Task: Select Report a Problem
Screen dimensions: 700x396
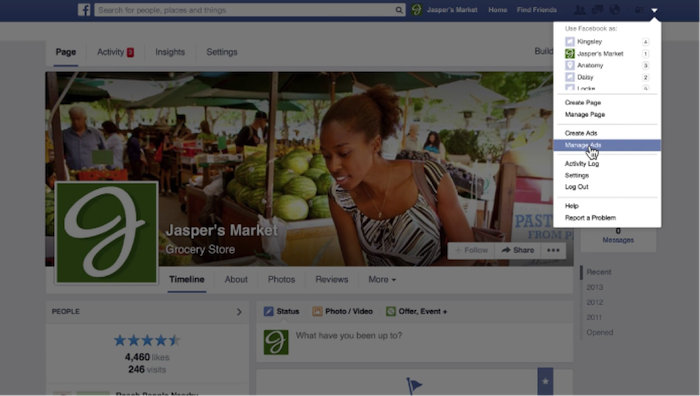Action: pos(590,218)
